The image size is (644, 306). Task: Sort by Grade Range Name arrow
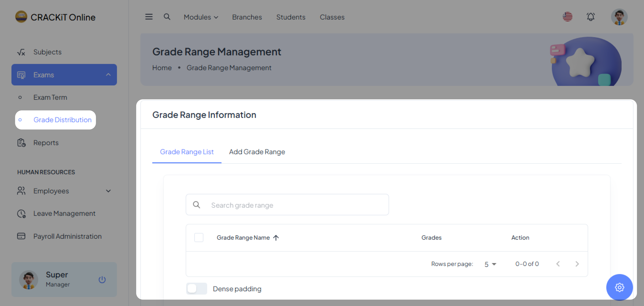tap(276, 238)
